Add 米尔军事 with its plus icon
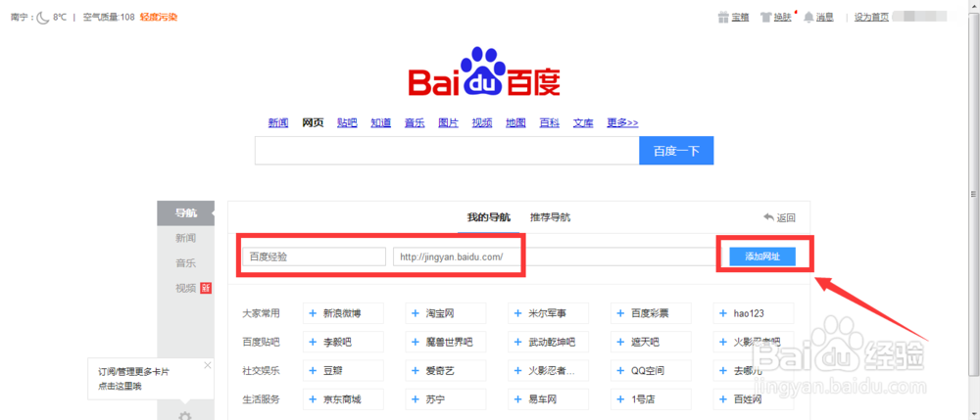The image size is (980, 420). tap(517, 313)
